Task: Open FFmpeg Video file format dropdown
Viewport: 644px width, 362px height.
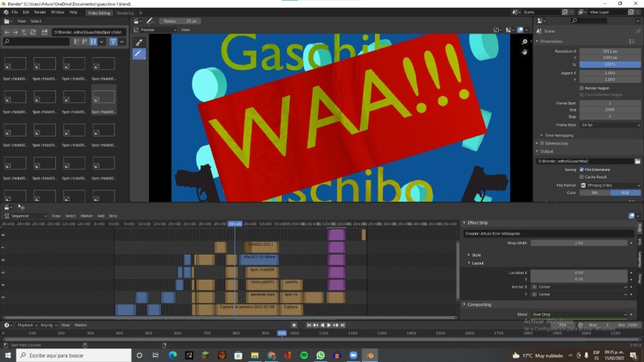Action: point(610,185)
